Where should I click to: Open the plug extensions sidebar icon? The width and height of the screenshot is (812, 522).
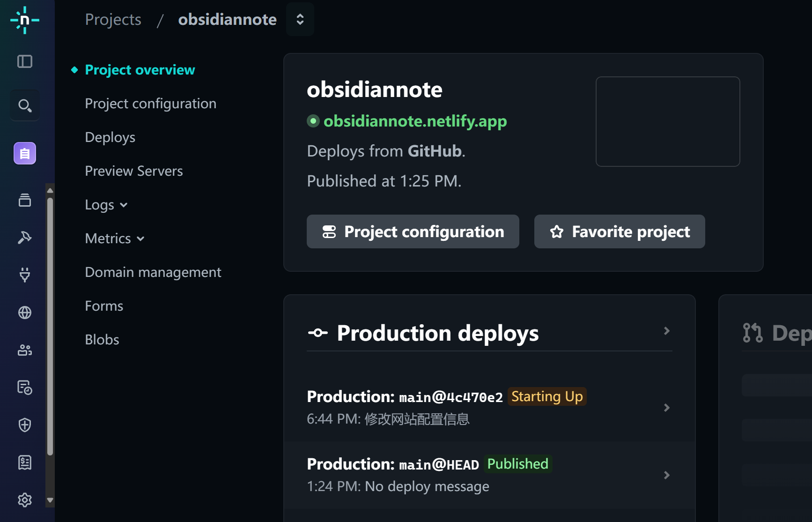[25, 275]
